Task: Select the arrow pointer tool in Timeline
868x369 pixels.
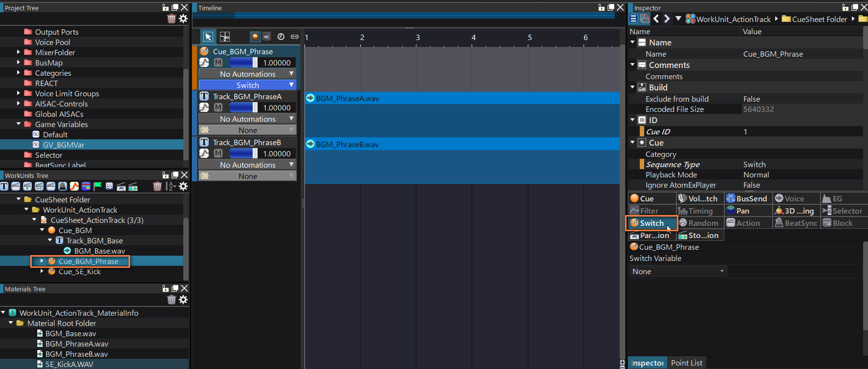Action: [208, 37]
